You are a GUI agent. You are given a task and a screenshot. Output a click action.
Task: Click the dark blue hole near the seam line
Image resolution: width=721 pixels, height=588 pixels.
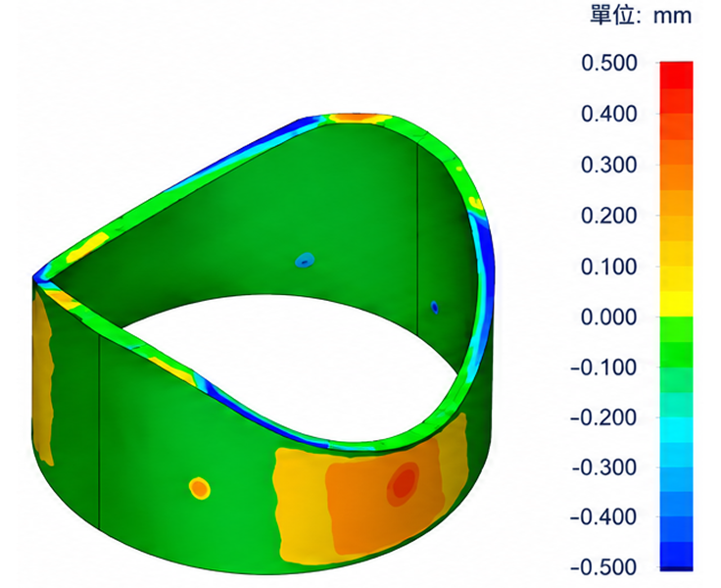click(434, 308)
